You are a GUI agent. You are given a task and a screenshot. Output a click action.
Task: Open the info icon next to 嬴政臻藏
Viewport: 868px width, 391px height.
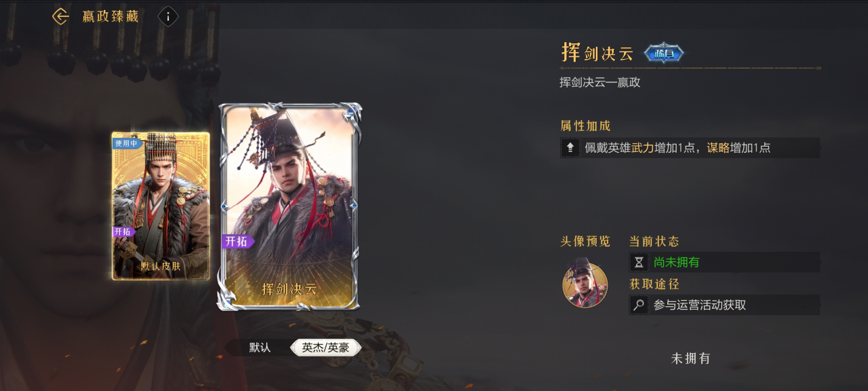(168, 16)
